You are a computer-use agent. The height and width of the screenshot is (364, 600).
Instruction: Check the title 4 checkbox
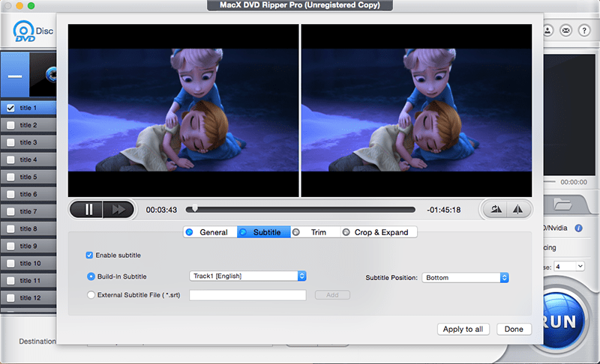coord(10,160)
